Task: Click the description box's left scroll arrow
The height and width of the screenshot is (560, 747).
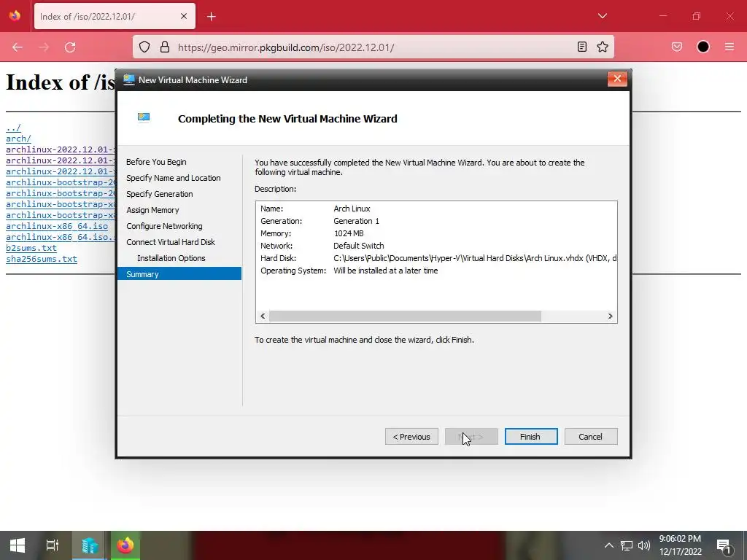Action: [263, 316]
